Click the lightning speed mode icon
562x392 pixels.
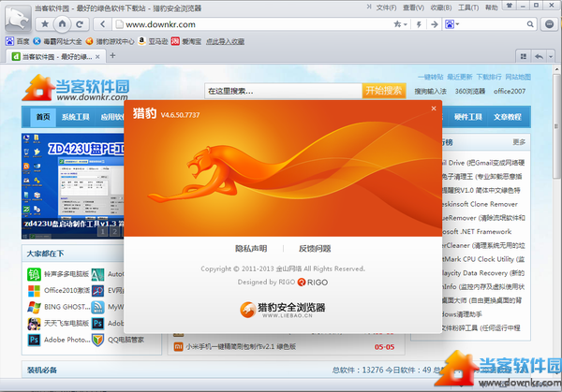point(419,24)
